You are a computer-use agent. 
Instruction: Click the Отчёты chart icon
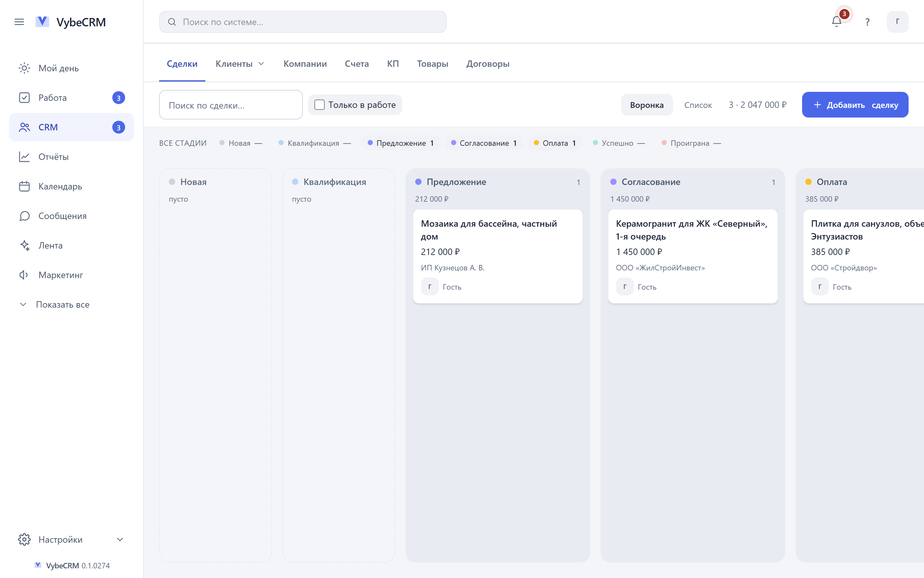pyautogui.click(x=24, y=157)
